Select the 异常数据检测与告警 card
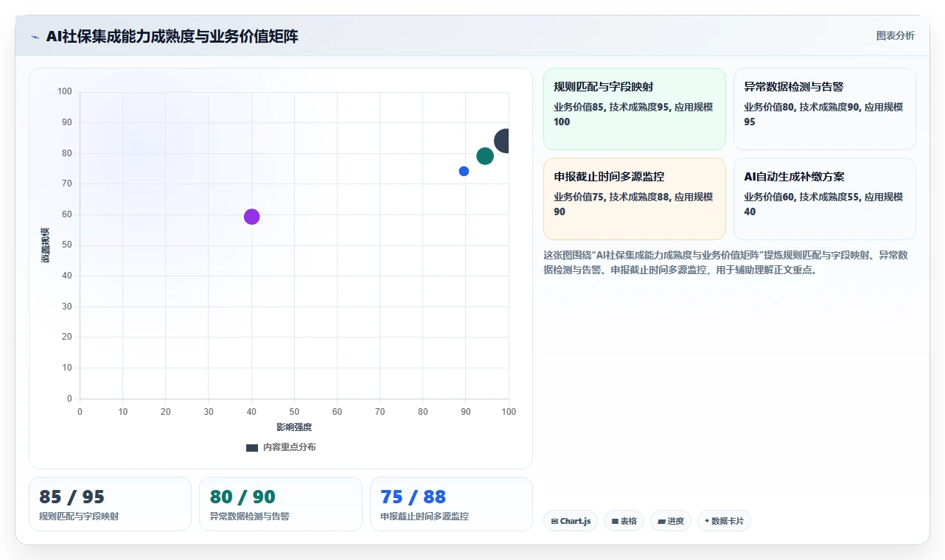Image resolution: width=945 pixels, height=560 pixels. [825, 109]
